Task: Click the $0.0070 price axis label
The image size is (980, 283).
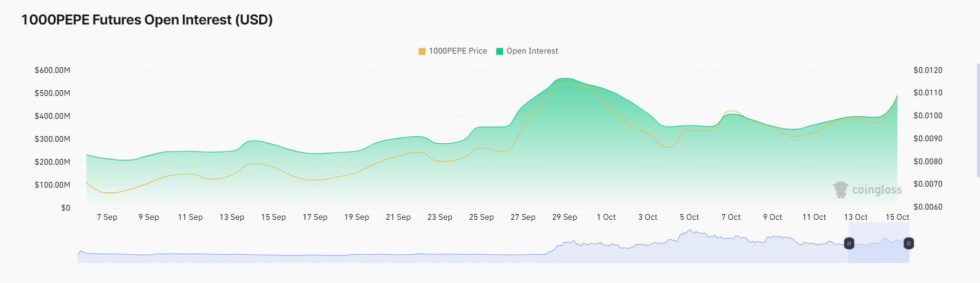Action: [x=928, y=184]
